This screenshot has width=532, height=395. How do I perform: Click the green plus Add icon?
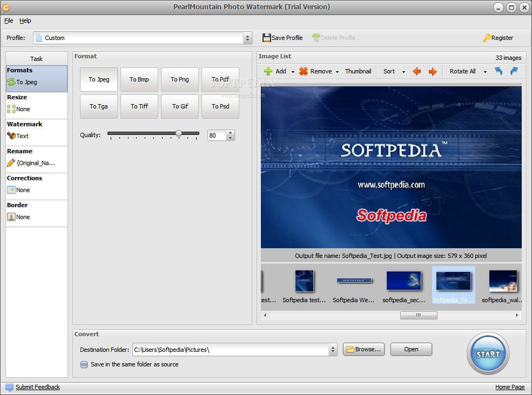tap(268, 71)
